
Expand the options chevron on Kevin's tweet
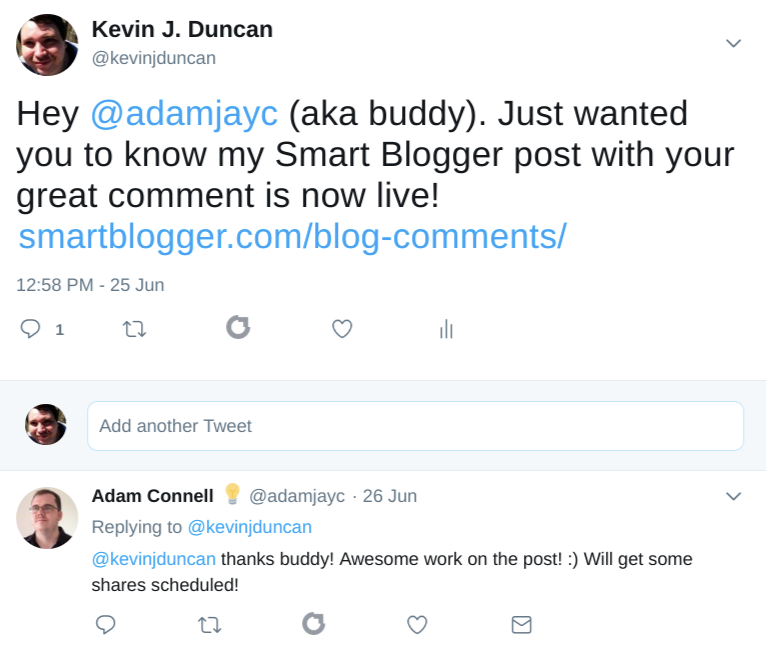click(733, 43)
